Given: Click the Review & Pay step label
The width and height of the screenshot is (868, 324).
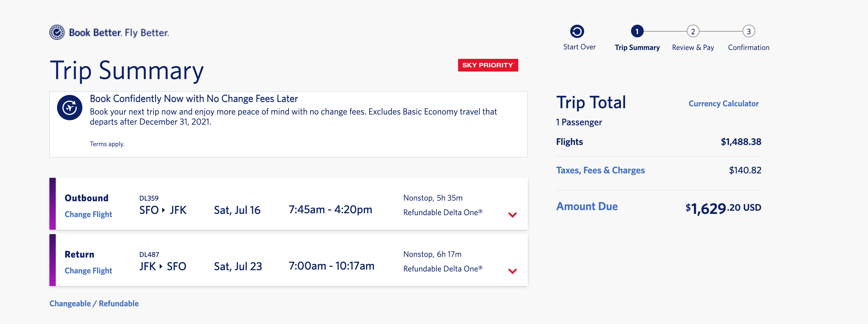Looking at the screenshot, I should (x=693, y=47).
